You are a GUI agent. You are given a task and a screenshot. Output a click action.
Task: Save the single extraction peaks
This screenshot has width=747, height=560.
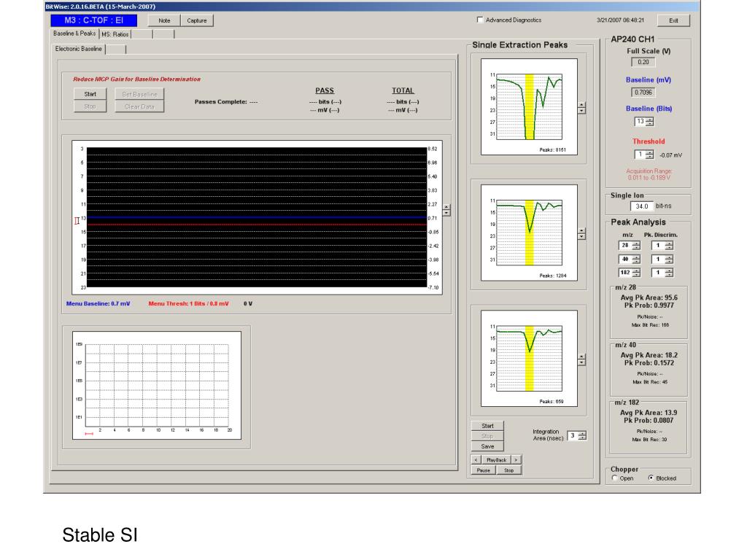(x=487, y=447)
